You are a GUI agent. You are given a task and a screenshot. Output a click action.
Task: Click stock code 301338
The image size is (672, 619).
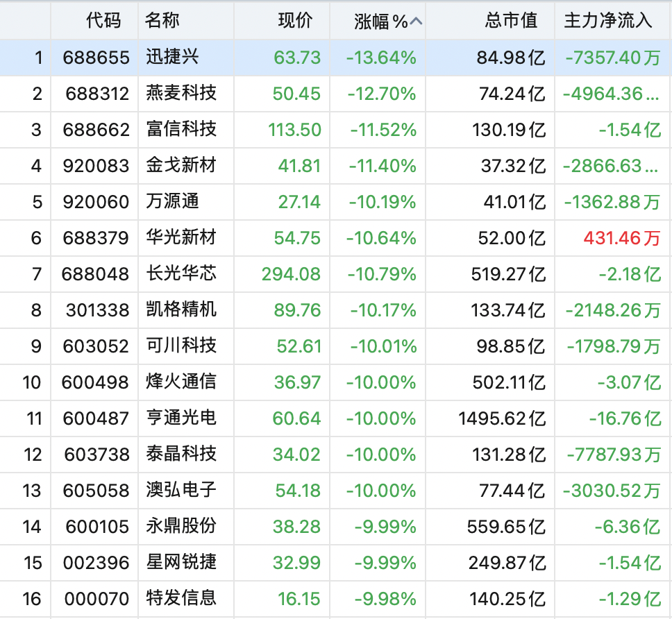point(97,310)
